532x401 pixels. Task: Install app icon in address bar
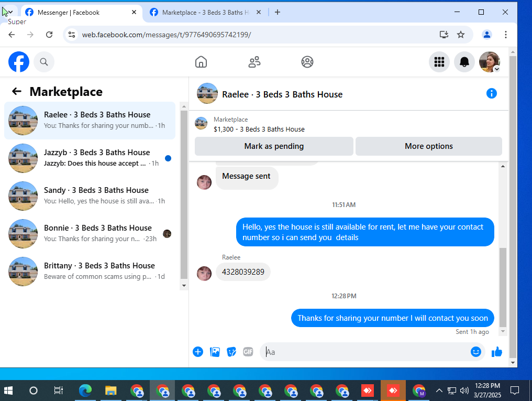(x=444, y=35)
